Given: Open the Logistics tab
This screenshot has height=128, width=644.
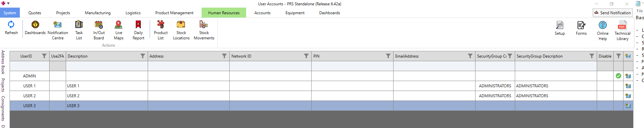Looking at the screenshot, I should (x=133, y=13).
